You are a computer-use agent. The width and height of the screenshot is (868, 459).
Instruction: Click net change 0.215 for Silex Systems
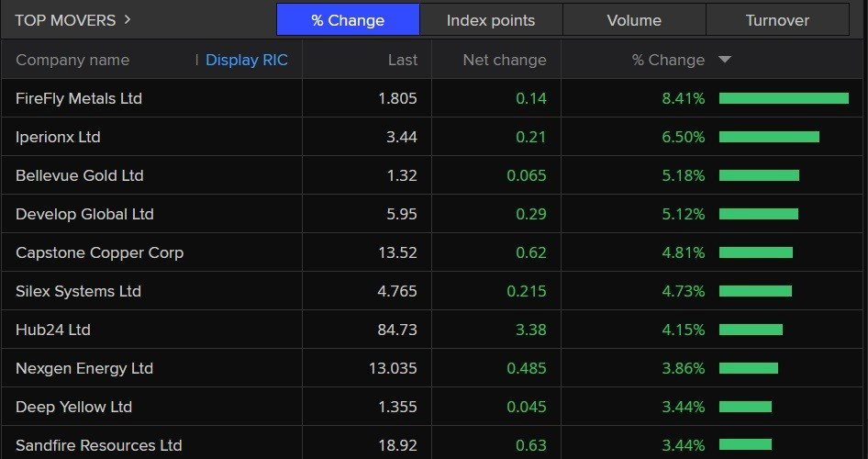527,291
